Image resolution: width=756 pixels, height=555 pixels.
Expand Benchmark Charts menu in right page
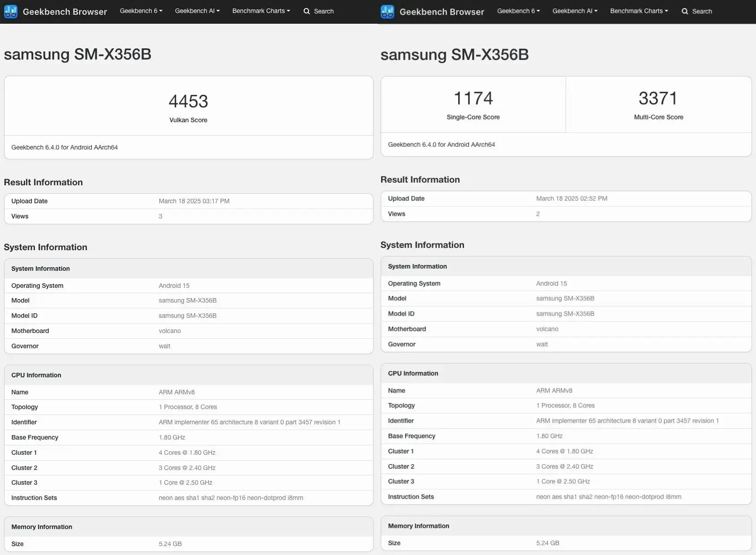tap(639, 11)
